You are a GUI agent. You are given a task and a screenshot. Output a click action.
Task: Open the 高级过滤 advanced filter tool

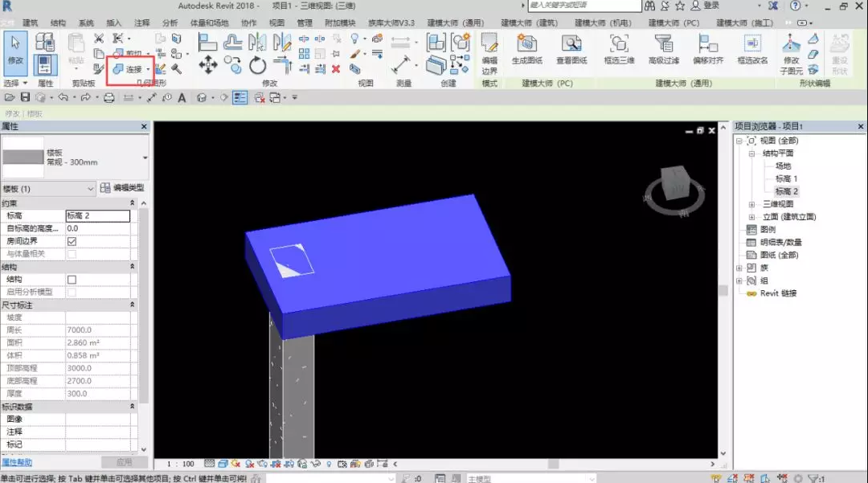(663, 50)
